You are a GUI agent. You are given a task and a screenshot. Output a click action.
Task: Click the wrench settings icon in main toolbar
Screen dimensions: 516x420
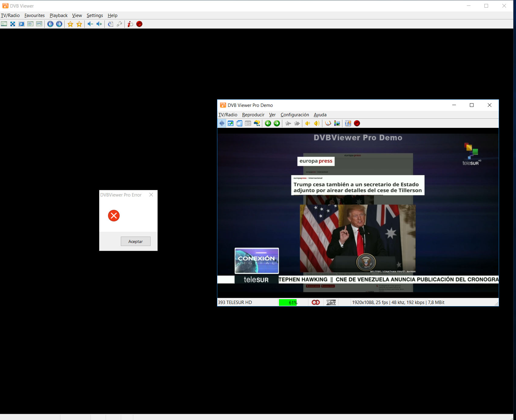(x=119, y=24)
